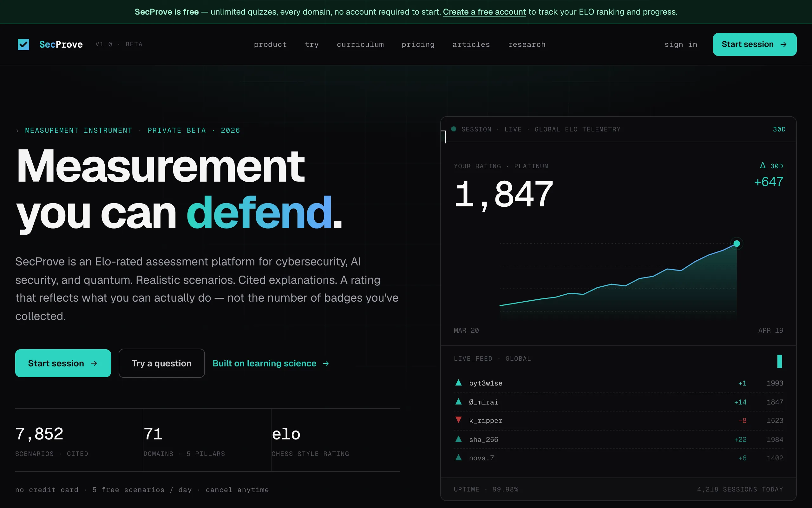Screen dimensions: 812x508
Task: Open the product menu item
Action: 270,44
